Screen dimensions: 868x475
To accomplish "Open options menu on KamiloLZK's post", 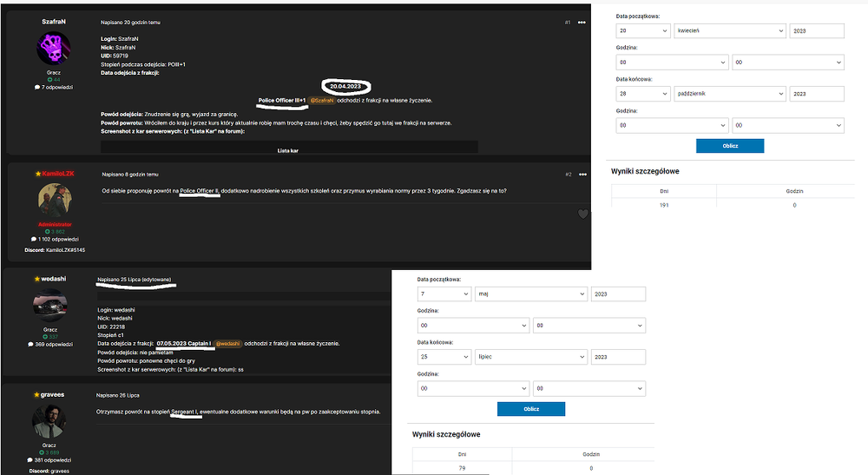I will (x=582, y=175).
